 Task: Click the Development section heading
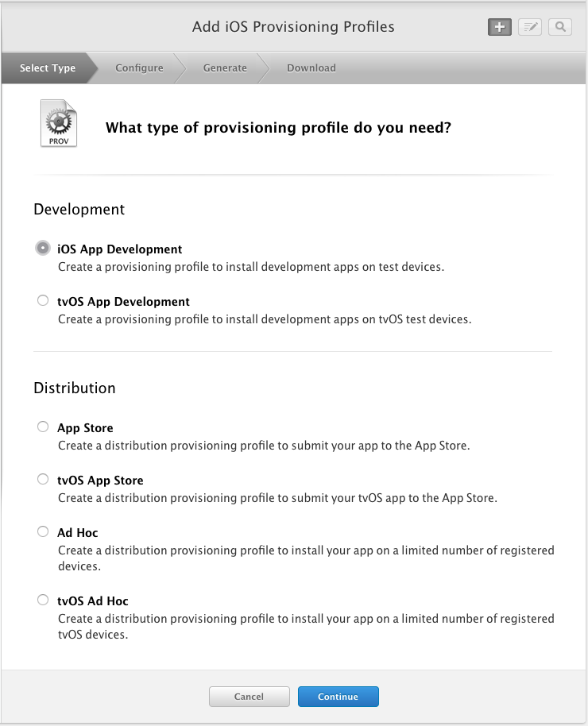click(x=79, y=209)
